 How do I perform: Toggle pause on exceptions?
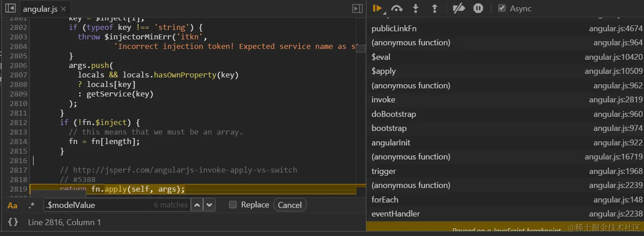coord(478,8)
